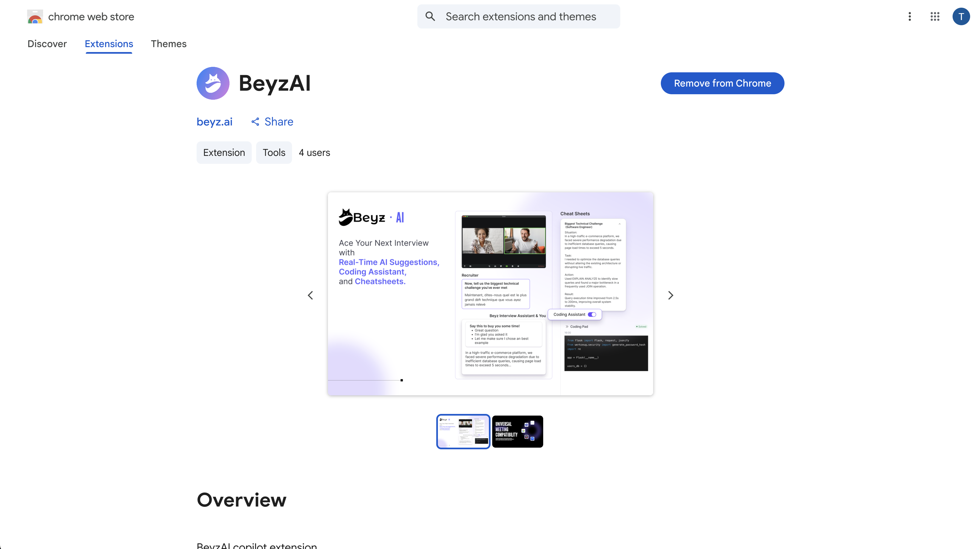Image resolution: width=980 pixels, height=549 pixels.
Task: Click Remove from Chrome button
Action: pos(722,83)
